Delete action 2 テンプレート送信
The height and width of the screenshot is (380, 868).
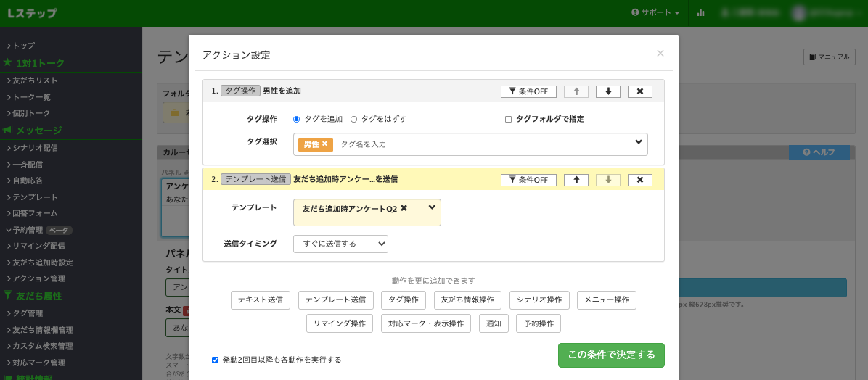coord(640,180)
